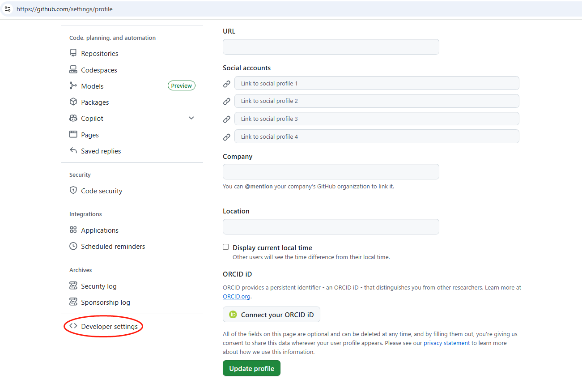Screen dimensions: 582x392
Task: Expand the Copilot submenu chevron
Action: [x=191, y=118]
